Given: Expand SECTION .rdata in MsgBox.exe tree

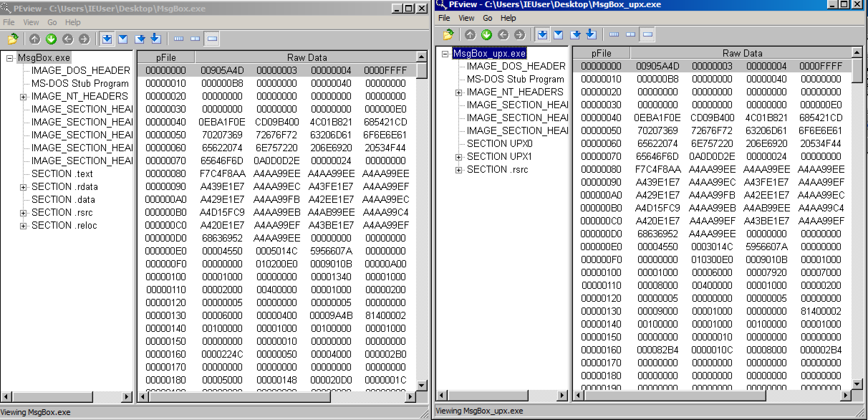Looking at the screenshot, I should 23,187.
